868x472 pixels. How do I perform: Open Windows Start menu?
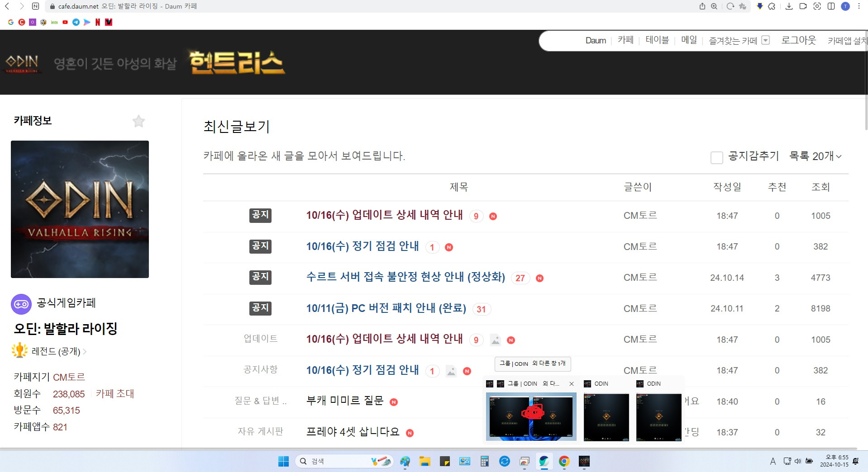[x=284, y=461]
